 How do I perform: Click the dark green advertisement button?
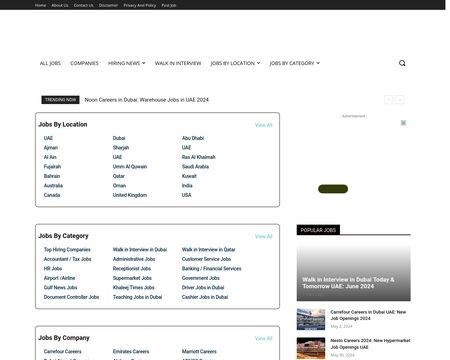click(x=333, y=189)
